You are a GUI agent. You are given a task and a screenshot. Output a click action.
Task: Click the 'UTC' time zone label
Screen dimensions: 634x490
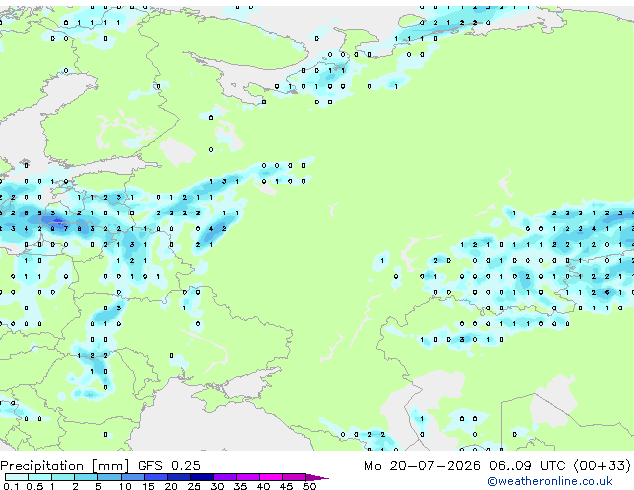pyautogui.click(x=552, y=466)
